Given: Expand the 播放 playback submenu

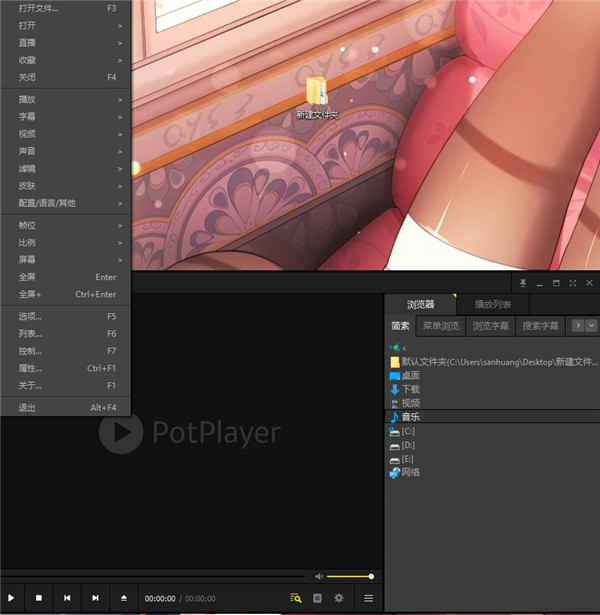Looking at the screenshot, I should click(x=66, y=100).
